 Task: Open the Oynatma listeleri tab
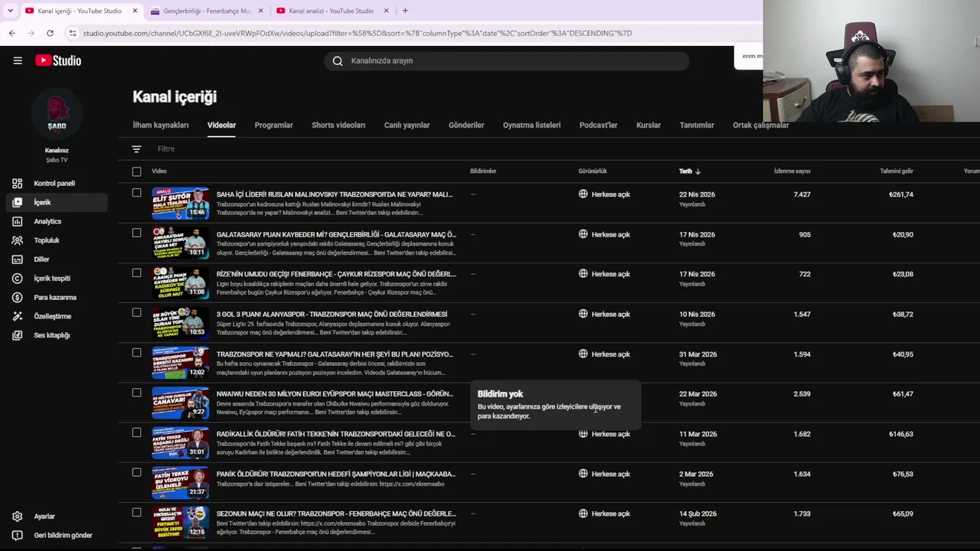point(531,126)
